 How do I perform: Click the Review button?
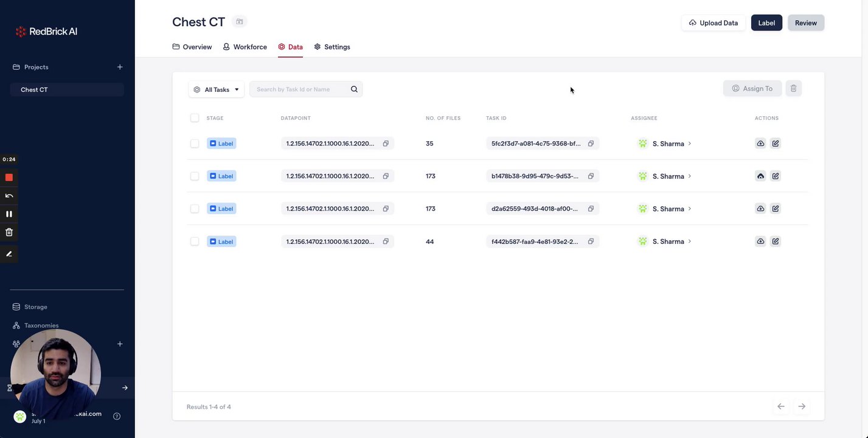pos(806,23)
